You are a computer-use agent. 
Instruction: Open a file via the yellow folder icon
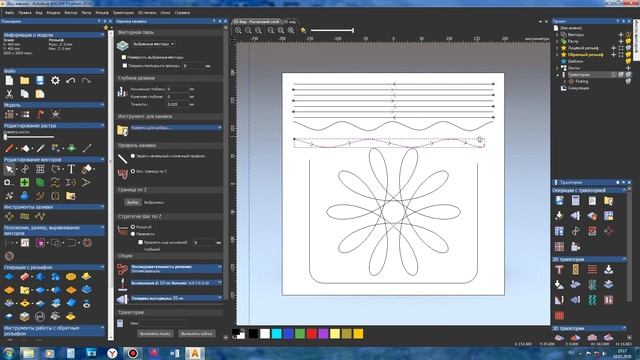tap(24, 81)
